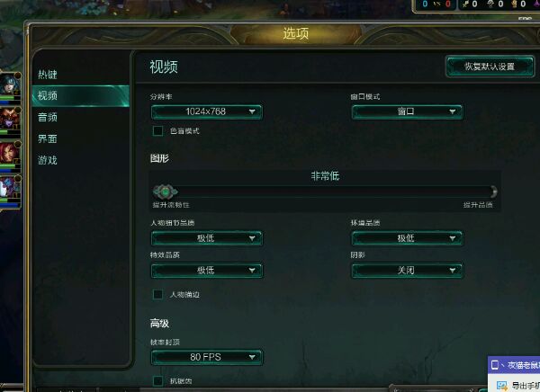Click the 恢复默认设置 button

(x=490, y=67)
